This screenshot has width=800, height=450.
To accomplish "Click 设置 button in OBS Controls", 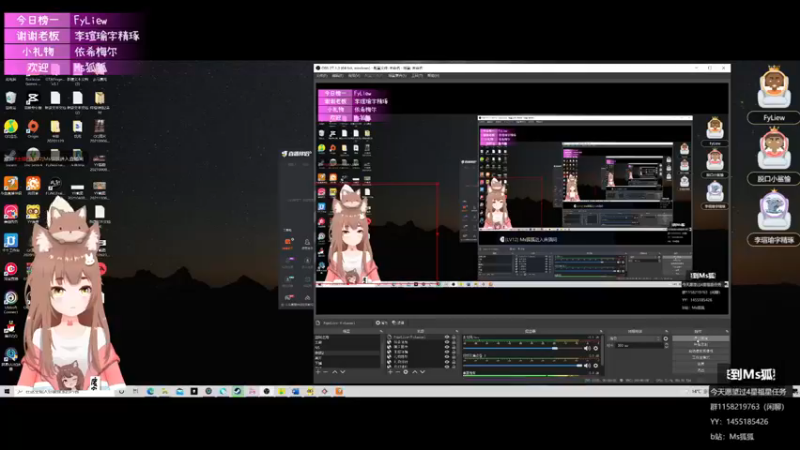I will click(x=701, y=364).
